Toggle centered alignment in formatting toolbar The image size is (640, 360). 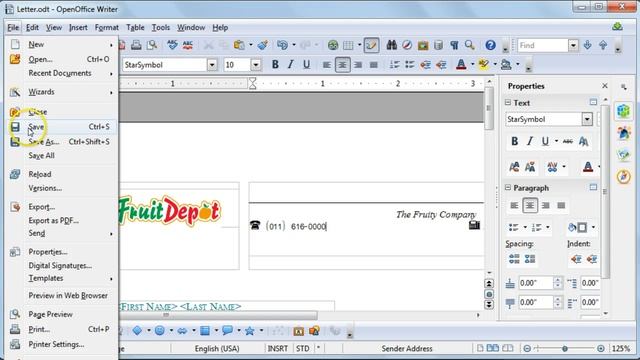tap(342, 64)
